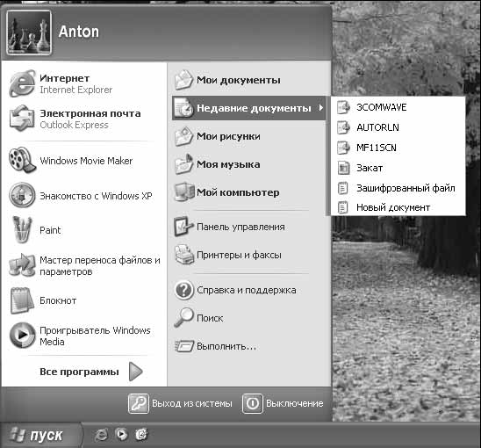Click the Поиск label
Viewport: 481px width, 448px height.
click(x=210, y=318)
